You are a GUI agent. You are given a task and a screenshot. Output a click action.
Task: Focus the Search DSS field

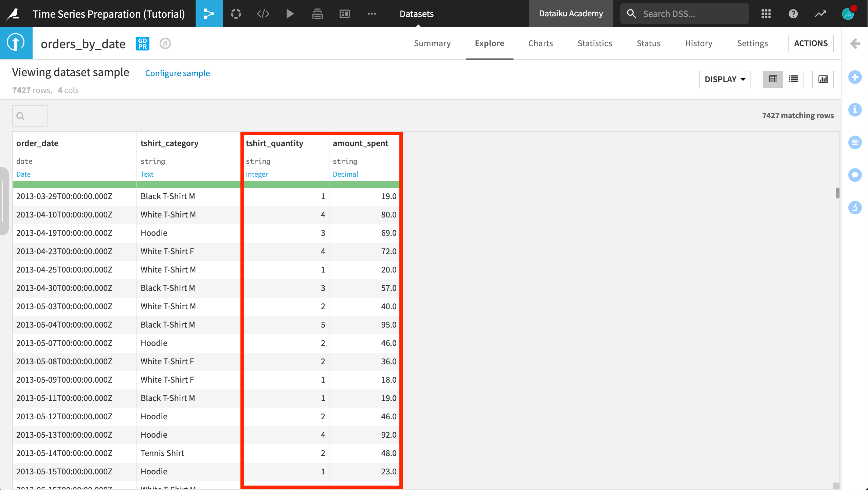coord(685,14)
